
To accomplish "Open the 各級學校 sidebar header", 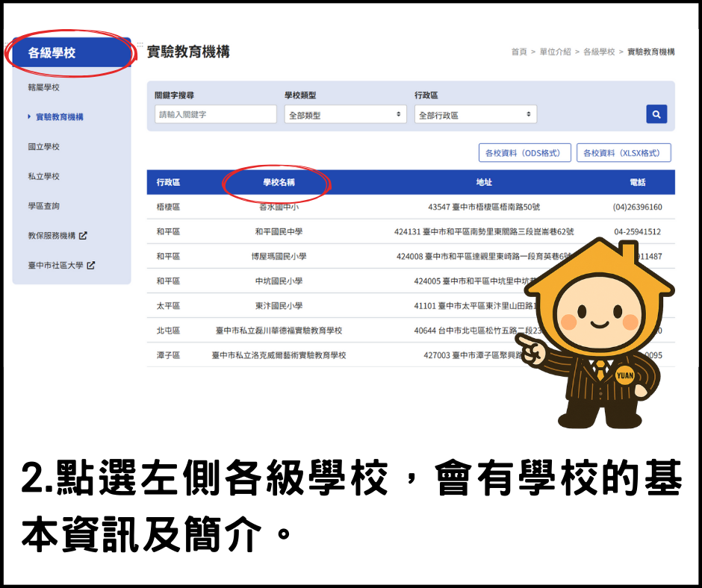I will click(70, 53).
